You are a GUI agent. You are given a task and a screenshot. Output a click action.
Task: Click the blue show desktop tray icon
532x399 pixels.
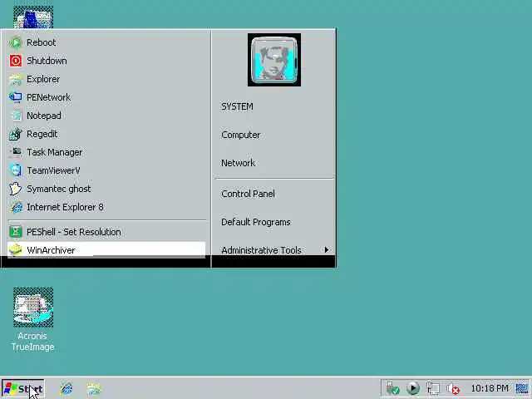click(523, 388)
